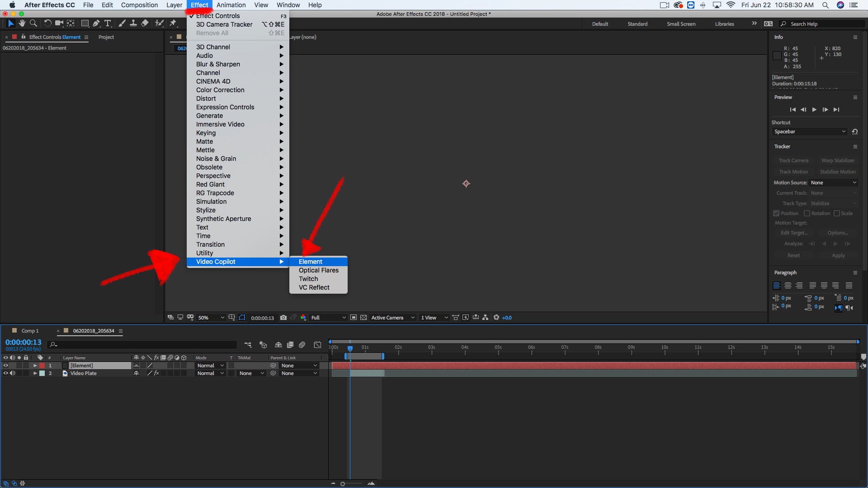868x488 pixels.
Task: Switch to Libraries workspace
Action: pos(724,24)
